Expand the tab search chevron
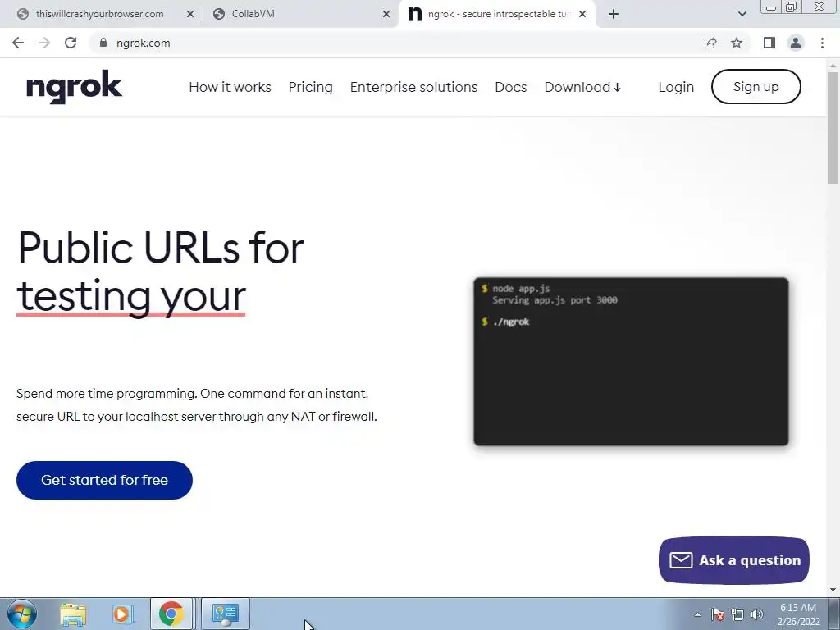Image resolution: width=840 pixels, height=630 pixels. pos(742,14)
